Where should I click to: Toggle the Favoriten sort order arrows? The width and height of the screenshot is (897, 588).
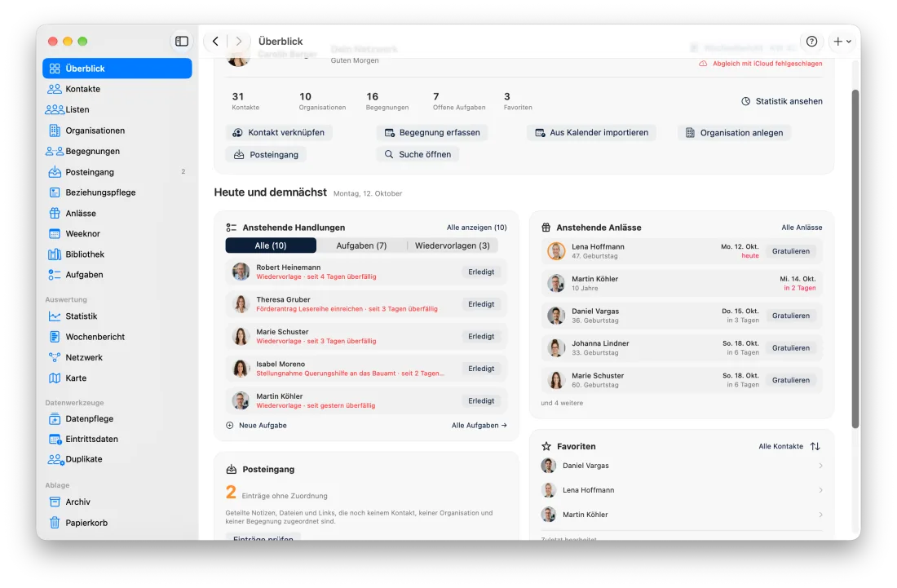click(815, 446)
